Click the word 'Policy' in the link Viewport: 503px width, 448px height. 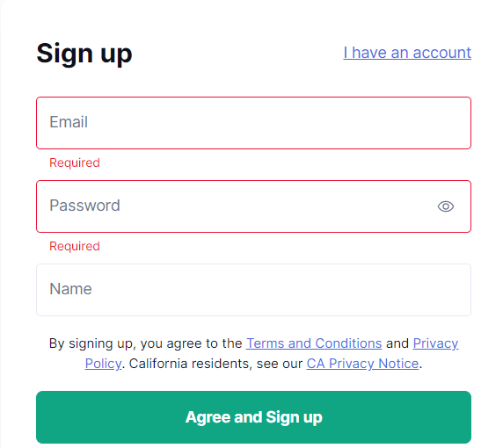click(103, 364)
